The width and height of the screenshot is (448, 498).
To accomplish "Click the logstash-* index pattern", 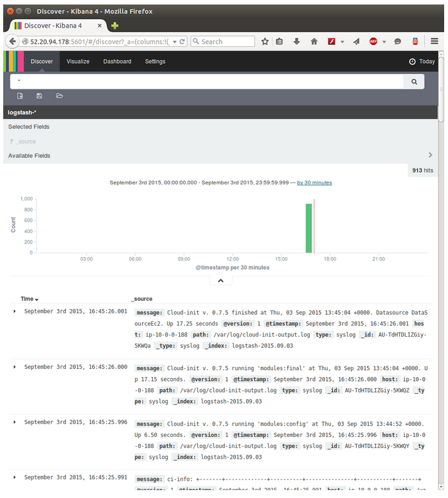I will click(22, 112).
